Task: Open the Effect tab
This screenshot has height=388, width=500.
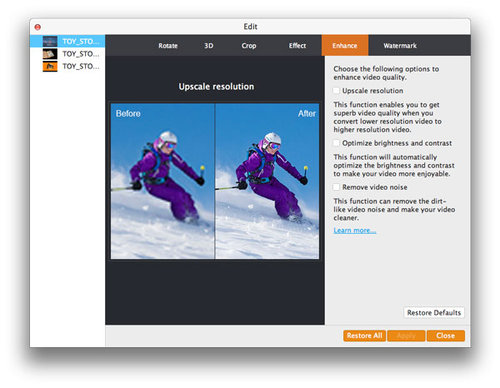Action: pyautogui.click(x=297, y=46)
